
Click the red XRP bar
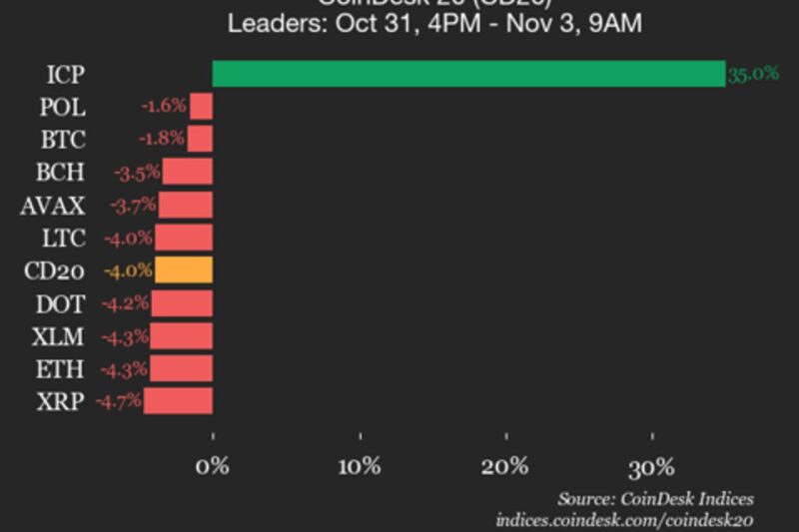coord(178,401)
